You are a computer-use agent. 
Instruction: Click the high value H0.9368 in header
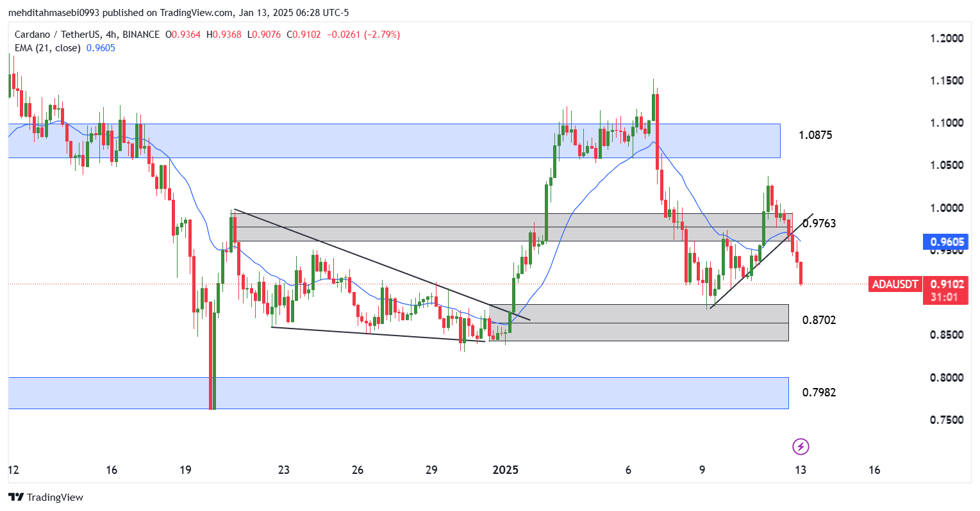pos(223,35)
